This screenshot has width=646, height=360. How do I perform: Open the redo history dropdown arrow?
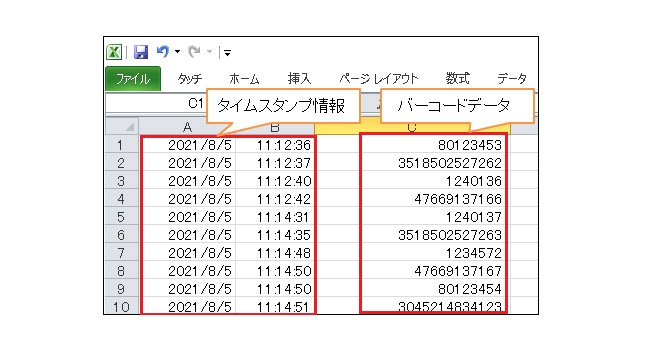(209, 51)
